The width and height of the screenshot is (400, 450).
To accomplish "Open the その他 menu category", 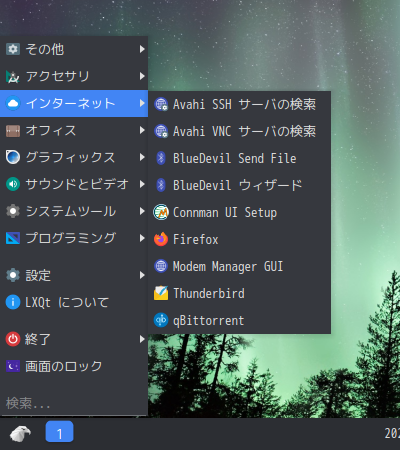I will (74, 49).
